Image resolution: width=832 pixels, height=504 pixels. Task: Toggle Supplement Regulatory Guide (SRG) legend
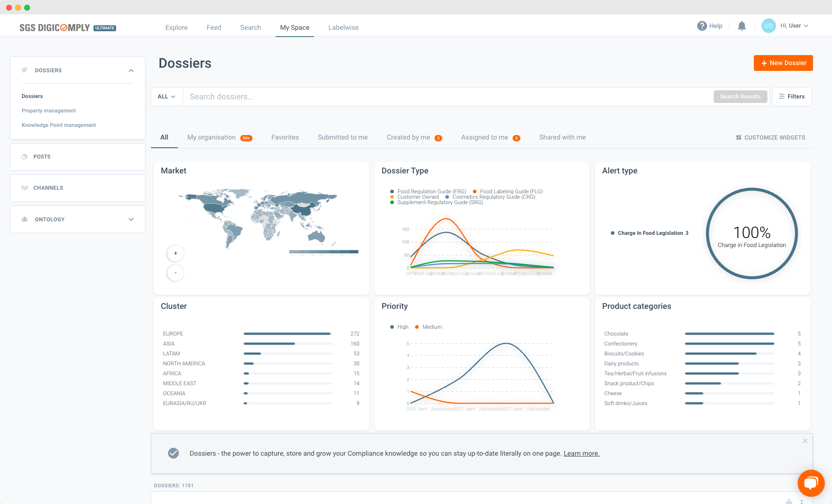tap(437, 202)
